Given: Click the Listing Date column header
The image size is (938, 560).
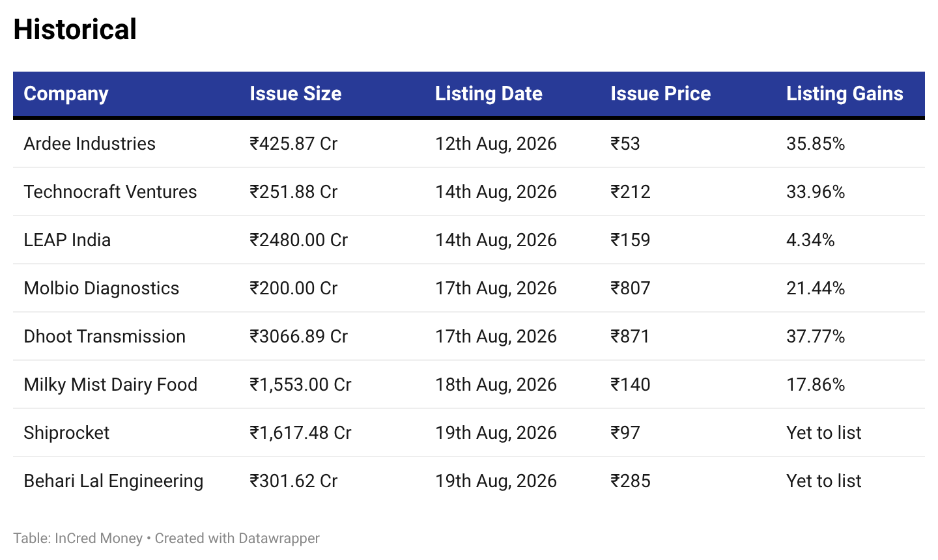Looking at the screenshot, I should [x=489, y=94].
